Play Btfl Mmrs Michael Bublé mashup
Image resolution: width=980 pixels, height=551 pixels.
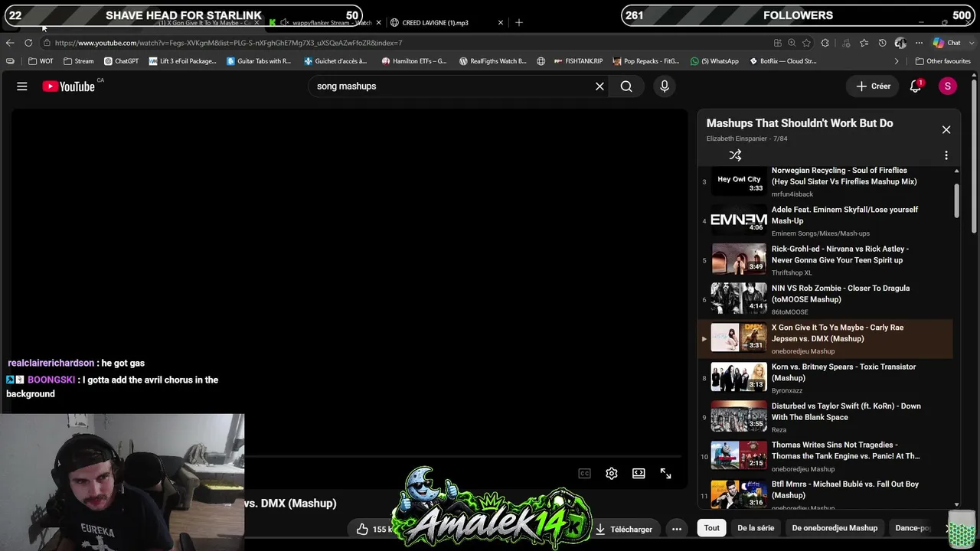[x=827, y=494]
